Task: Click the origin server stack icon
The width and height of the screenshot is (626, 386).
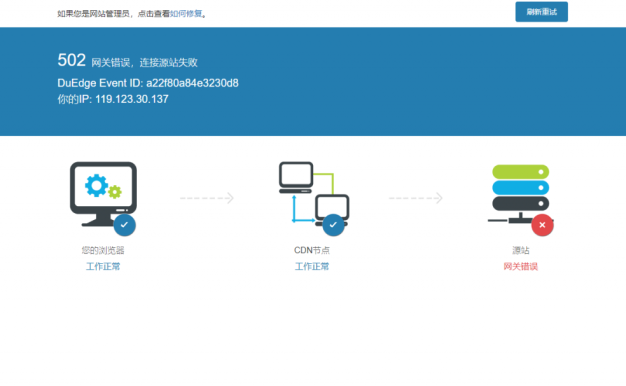Action: [521, 194]
